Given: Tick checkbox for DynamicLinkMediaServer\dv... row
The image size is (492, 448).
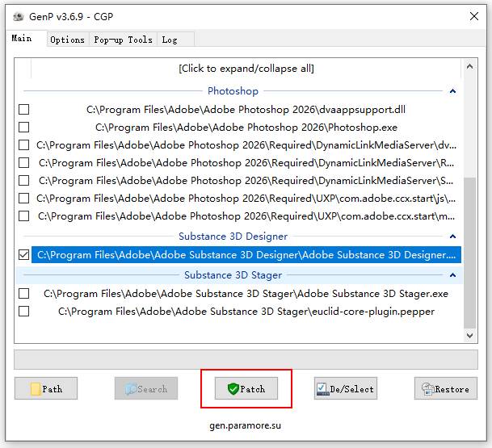Looking at the screenshot, I should [x=24, y=145].
